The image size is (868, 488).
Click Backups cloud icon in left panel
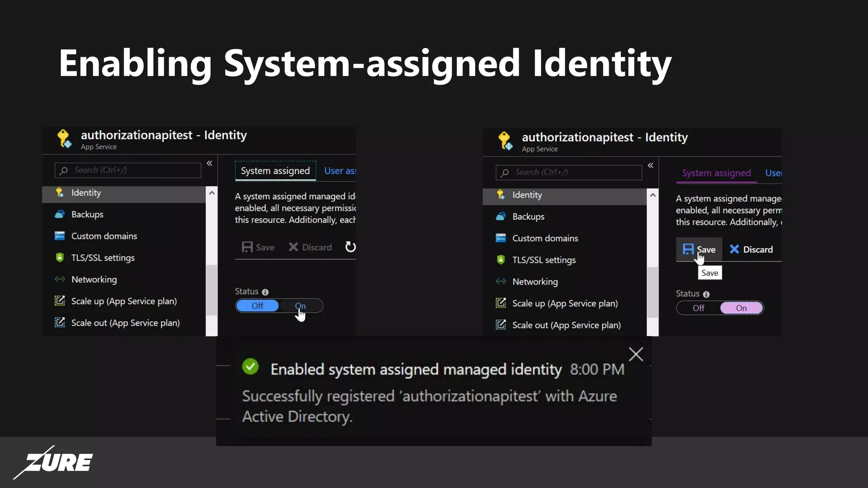pos(60,214)
